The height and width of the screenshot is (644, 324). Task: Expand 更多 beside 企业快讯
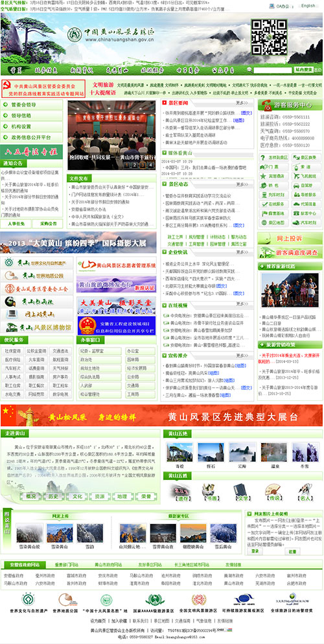click(242, 252)
